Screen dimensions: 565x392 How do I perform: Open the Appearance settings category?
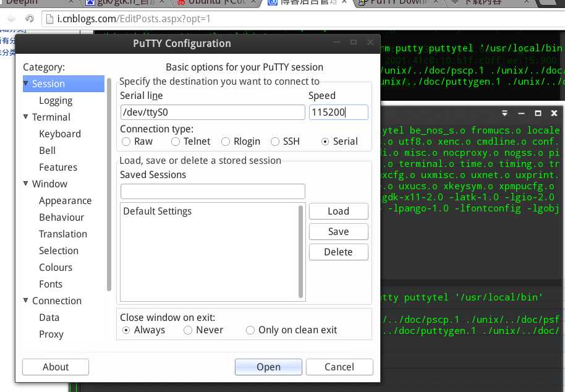point(66,201)
